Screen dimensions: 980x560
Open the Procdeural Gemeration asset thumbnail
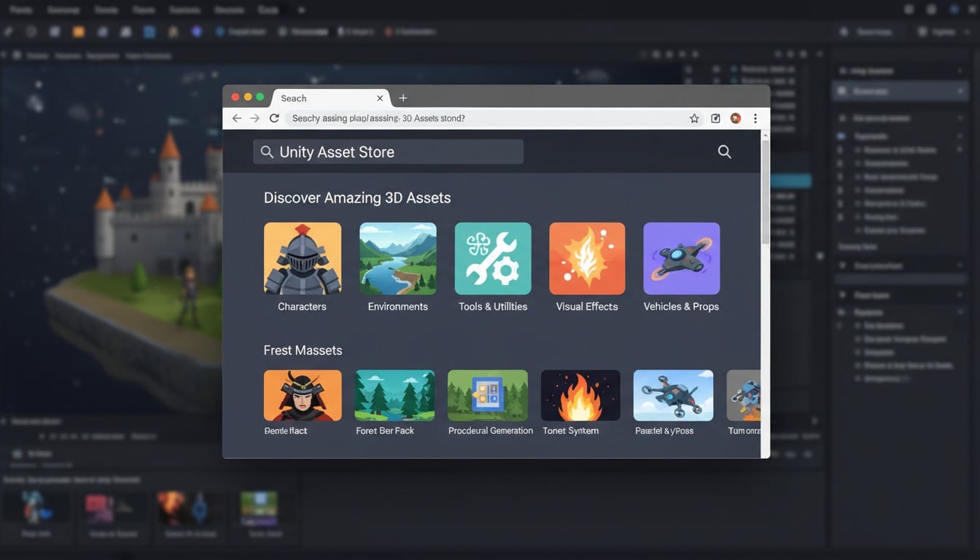pyautogui.click(x=488, y=395)
